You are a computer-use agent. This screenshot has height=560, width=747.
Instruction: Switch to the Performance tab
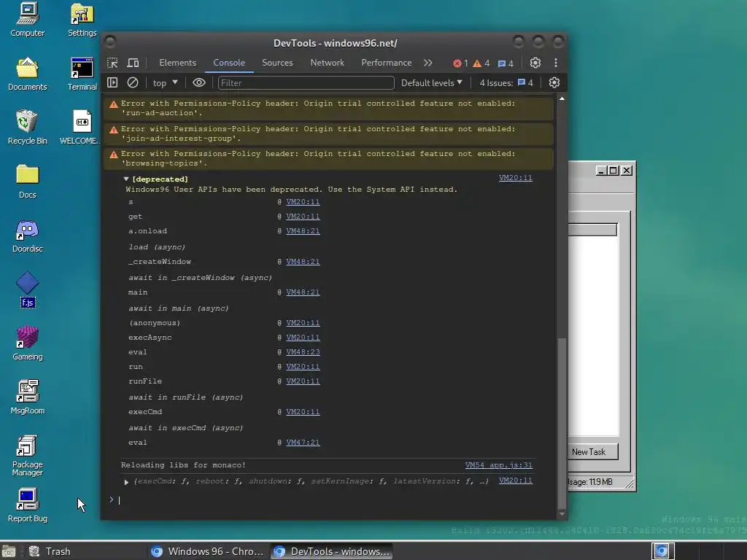click(387, 63)
